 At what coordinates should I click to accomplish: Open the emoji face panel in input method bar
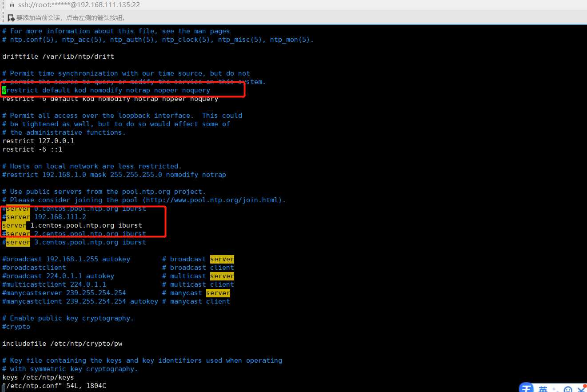point(568,389)
